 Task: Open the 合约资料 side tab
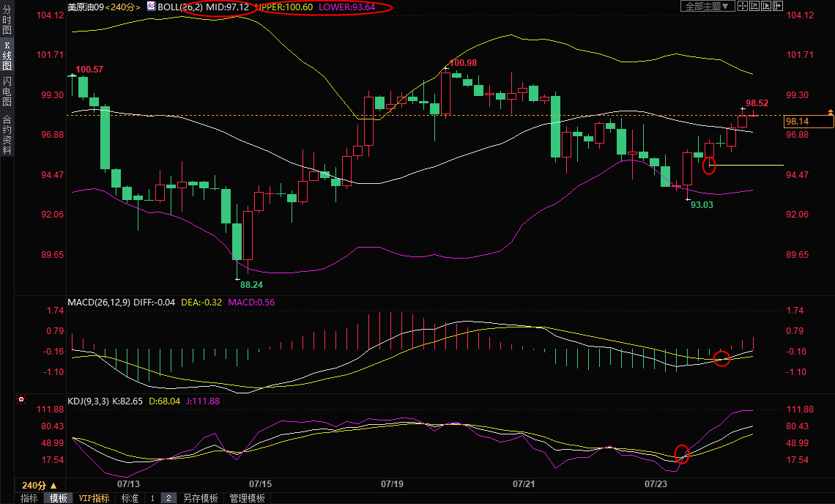pyautogui.click(x=7, y=134)
